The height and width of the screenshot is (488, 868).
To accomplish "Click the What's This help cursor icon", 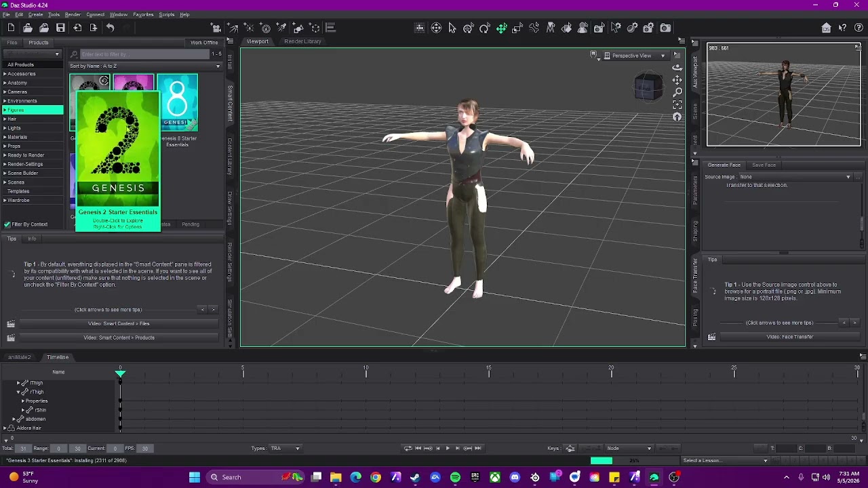I will click(x=842, y=28).
